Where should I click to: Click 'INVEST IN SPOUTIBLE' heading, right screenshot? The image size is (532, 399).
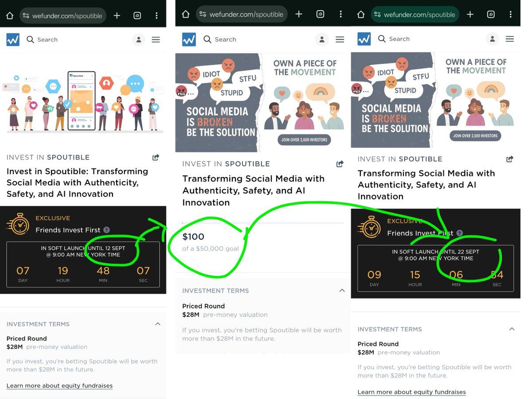click(x=400, y=159)
